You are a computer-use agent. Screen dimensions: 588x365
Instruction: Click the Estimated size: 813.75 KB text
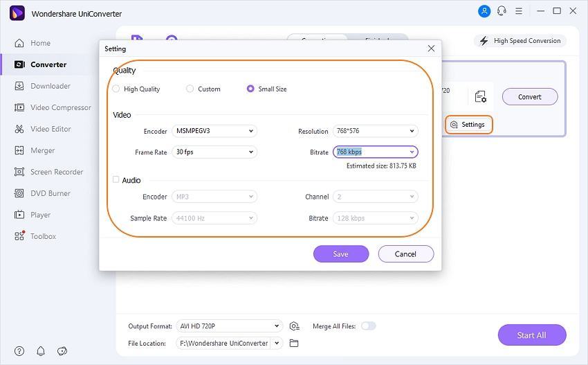pyautogui.click(x=381, y=166)
